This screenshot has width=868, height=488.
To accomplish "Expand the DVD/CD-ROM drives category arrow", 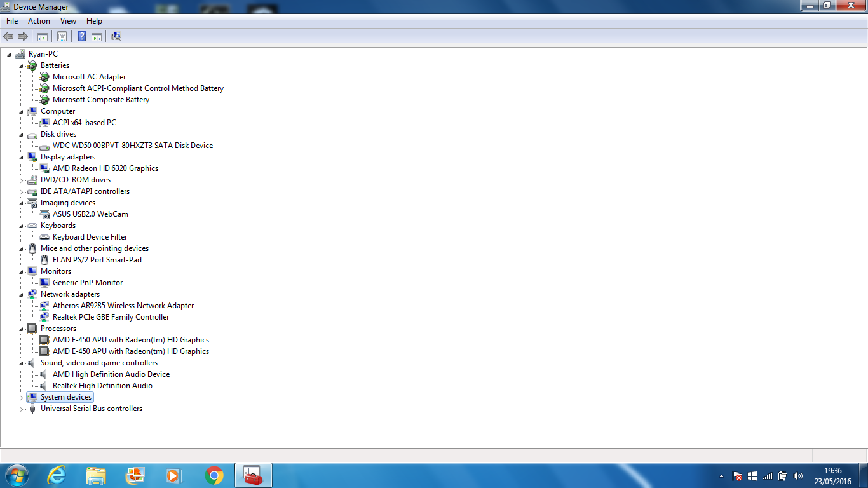I will click(x=21, y=180).
